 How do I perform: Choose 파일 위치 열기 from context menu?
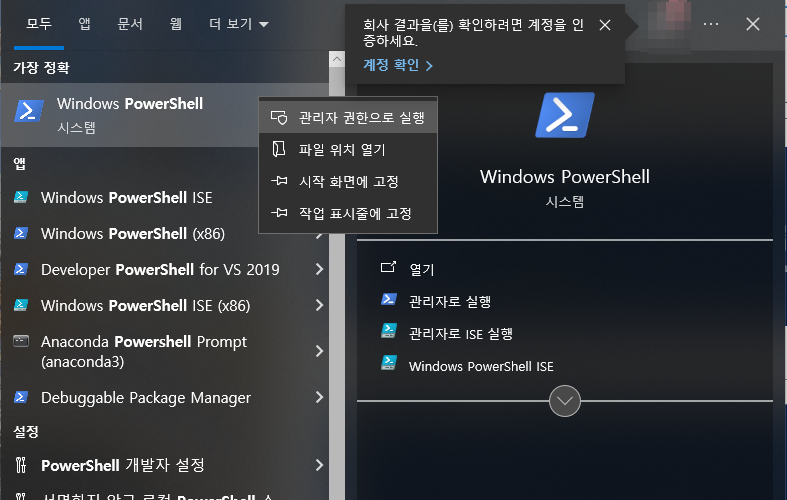coord(348,150)
